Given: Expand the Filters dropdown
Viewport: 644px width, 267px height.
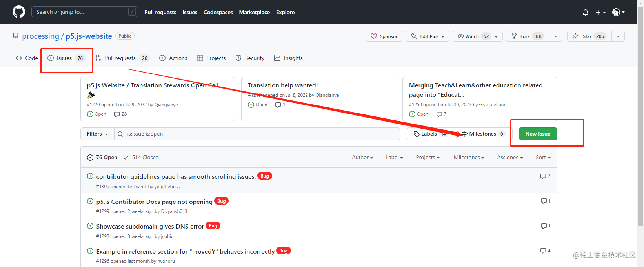Looking at the screenshot, I should 97,134.
